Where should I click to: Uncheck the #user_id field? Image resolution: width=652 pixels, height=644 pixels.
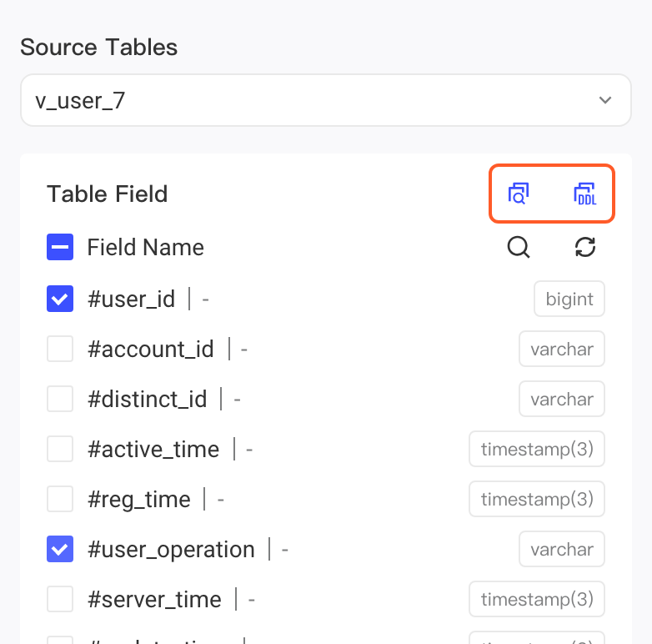(x=60, y=299)
